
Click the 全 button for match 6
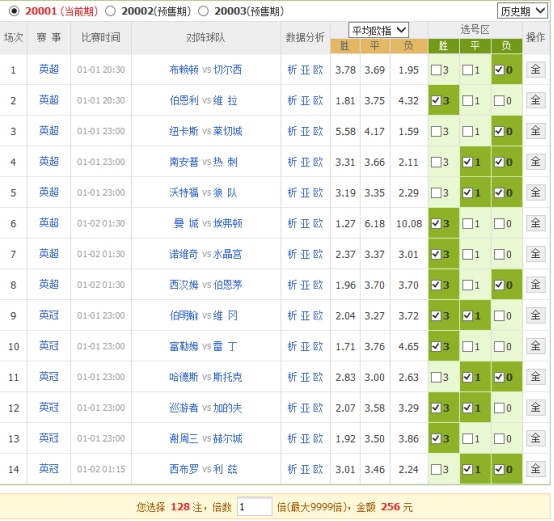[x=535, y=223]
